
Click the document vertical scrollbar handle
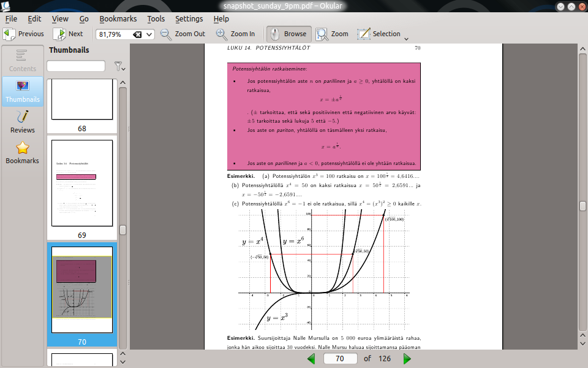tap(582, 206)
